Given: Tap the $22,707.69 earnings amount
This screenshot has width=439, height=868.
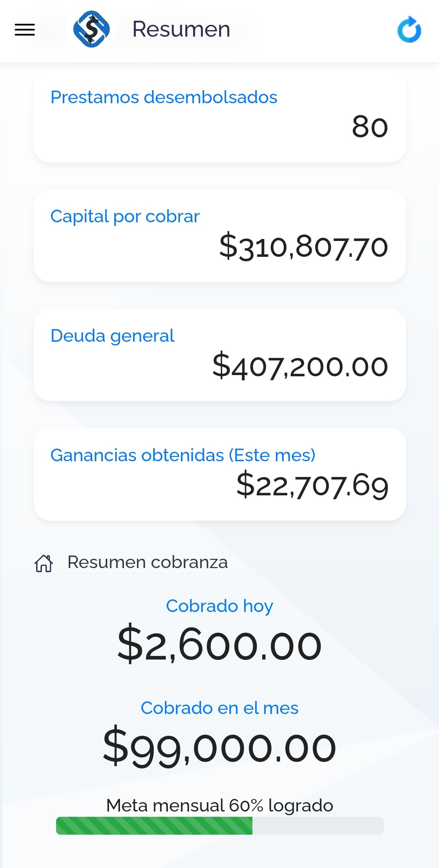Looking at the screenshot, I should tap(312, 485).
